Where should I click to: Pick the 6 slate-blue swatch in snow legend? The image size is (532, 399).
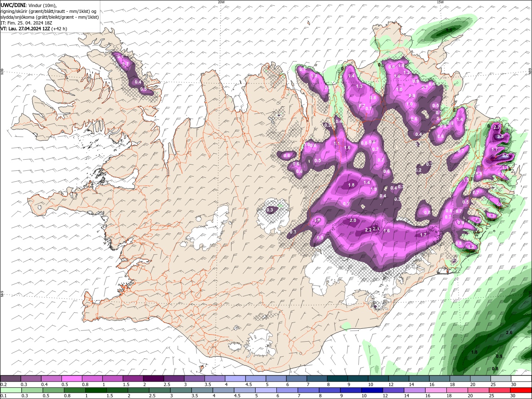[296, 379]
